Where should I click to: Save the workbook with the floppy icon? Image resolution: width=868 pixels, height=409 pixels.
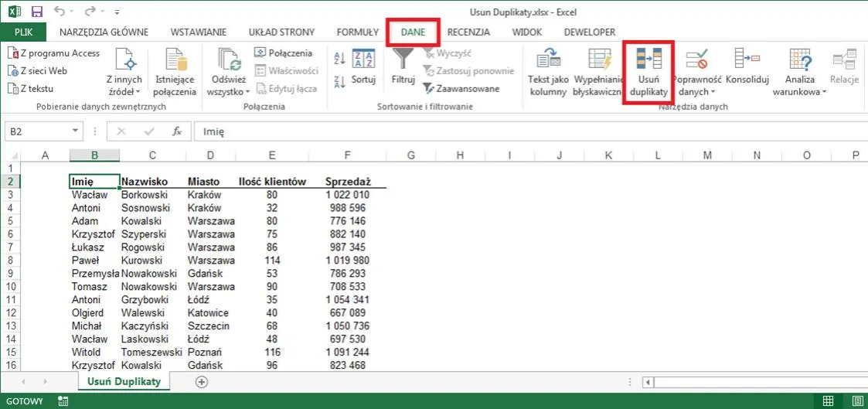coord(36,12)
